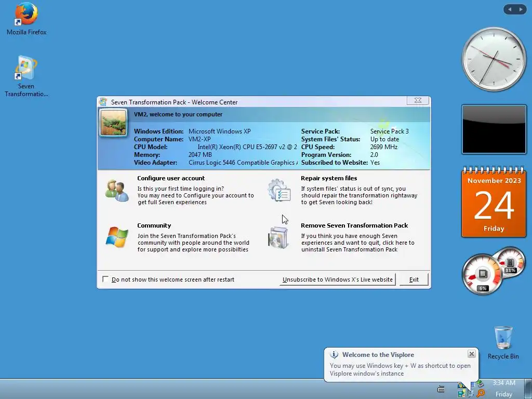Close the Welcome Center window
The image size is (532, 399).
point(418,100)
